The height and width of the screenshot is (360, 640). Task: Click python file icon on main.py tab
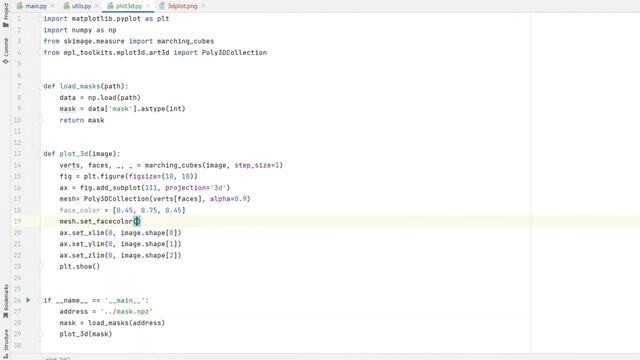coord(20,6)
